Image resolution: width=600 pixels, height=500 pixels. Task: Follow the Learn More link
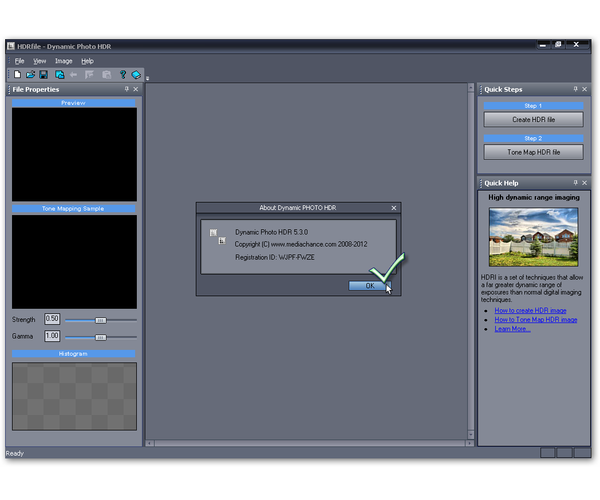(x=512, y=329)
